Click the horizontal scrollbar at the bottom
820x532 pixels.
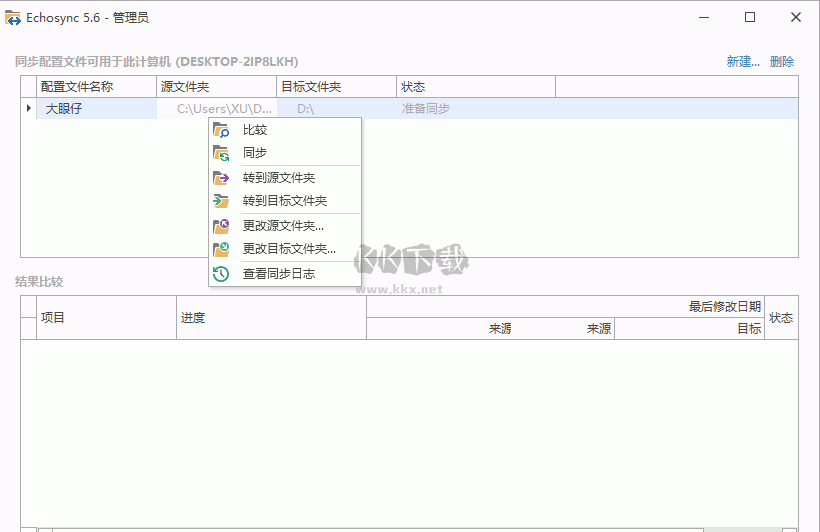(417, 530)
